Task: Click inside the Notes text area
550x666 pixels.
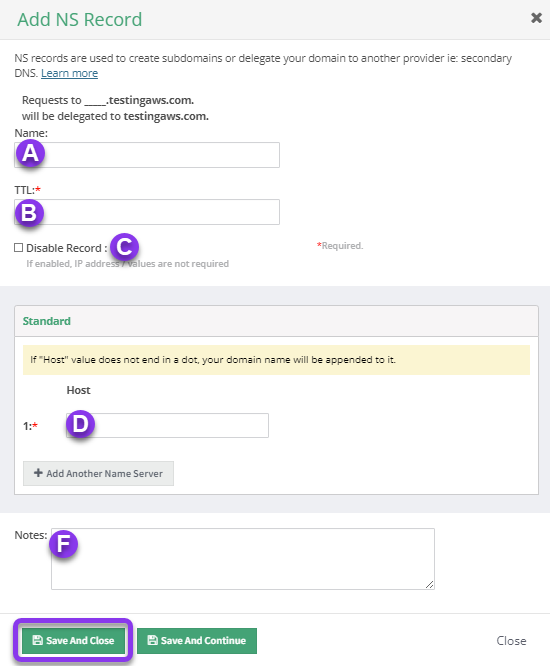Action: [x=243, y=559]
